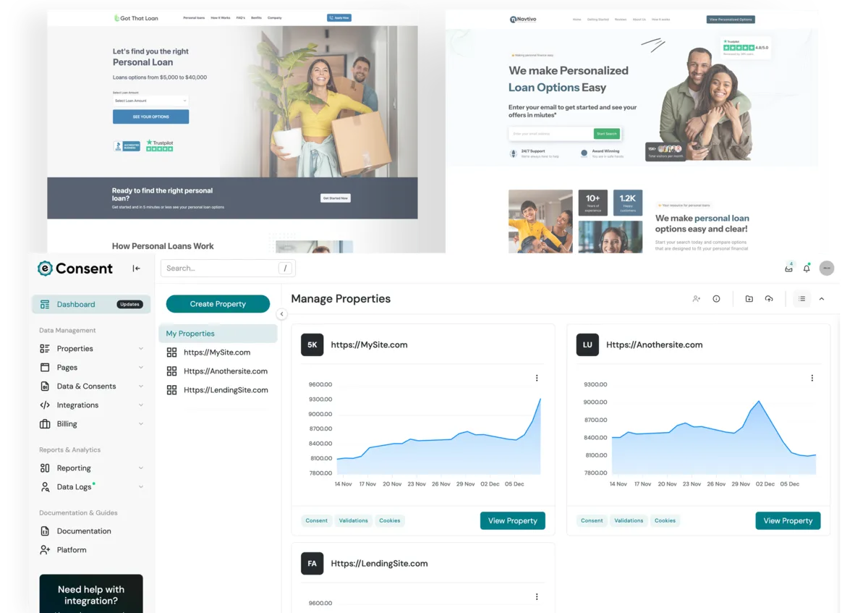Open the inbox icon with badge 4
The width and height of the screenshot is (868, 613).
tap(788, 269)
